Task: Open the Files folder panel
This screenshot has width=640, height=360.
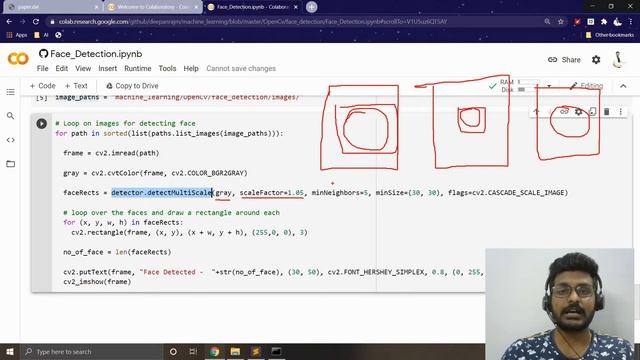Action: tap(11, 164)
